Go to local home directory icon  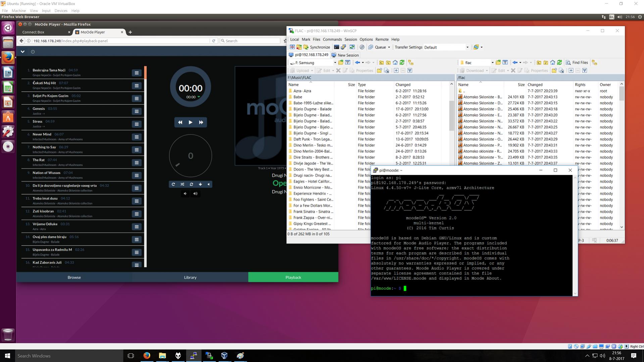[x=395, y=63]
